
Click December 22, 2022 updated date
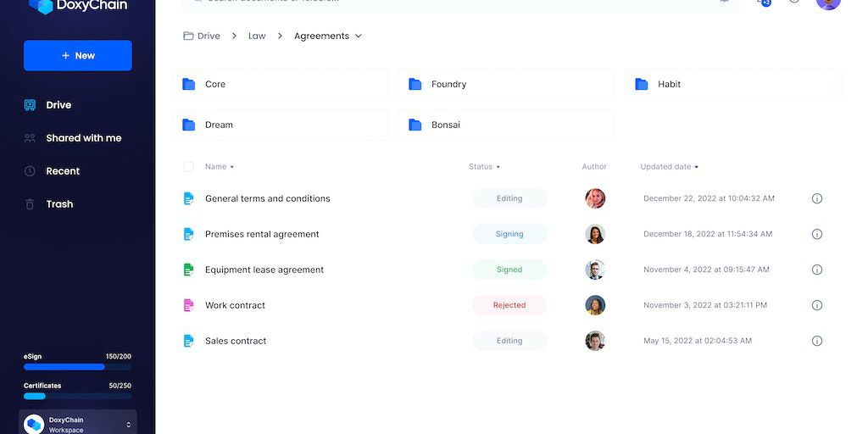coord(709,198)
